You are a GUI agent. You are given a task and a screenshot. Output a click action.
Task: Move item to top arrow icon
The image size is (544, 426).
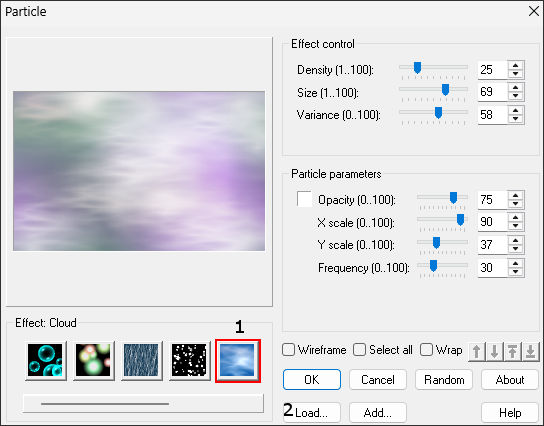[x=512, y=351]
